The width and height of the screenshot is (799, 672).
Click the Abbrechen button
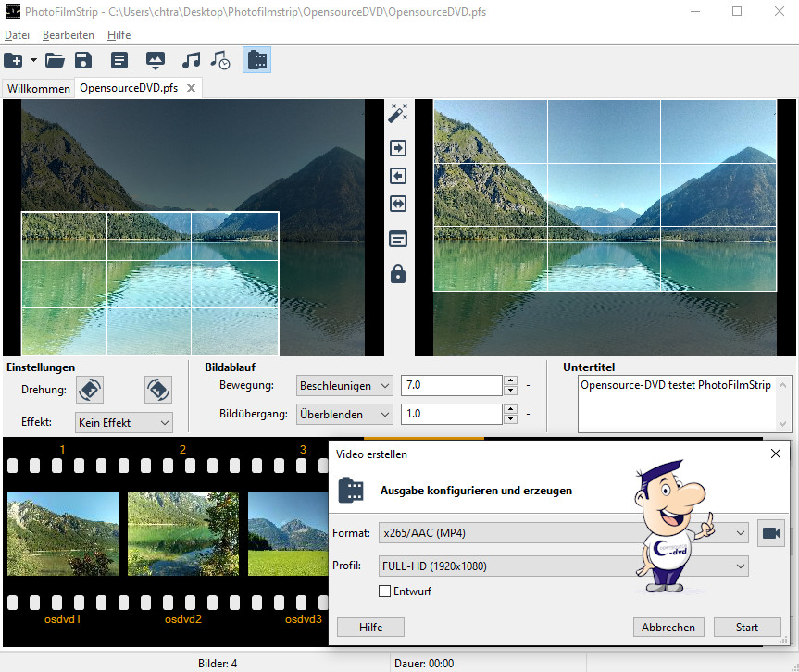click(669, 628)
